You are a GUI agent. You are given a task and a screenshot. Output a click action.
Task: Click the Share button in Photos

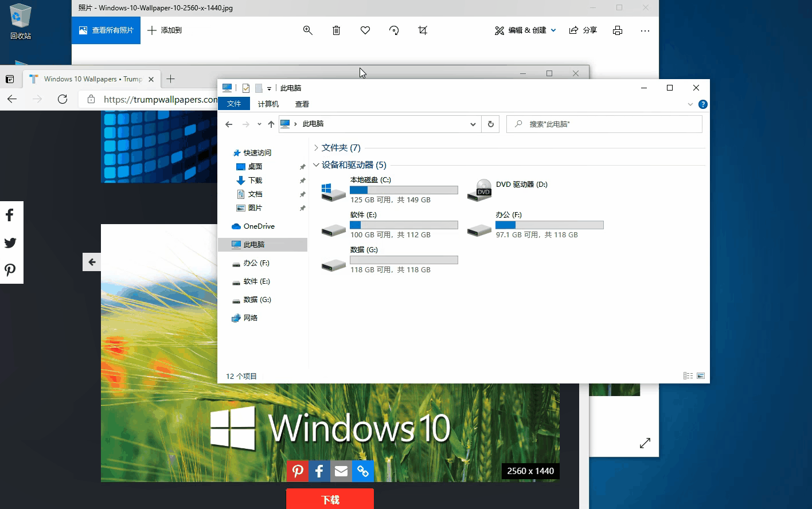pyautogui.click(x=583, y=30)
